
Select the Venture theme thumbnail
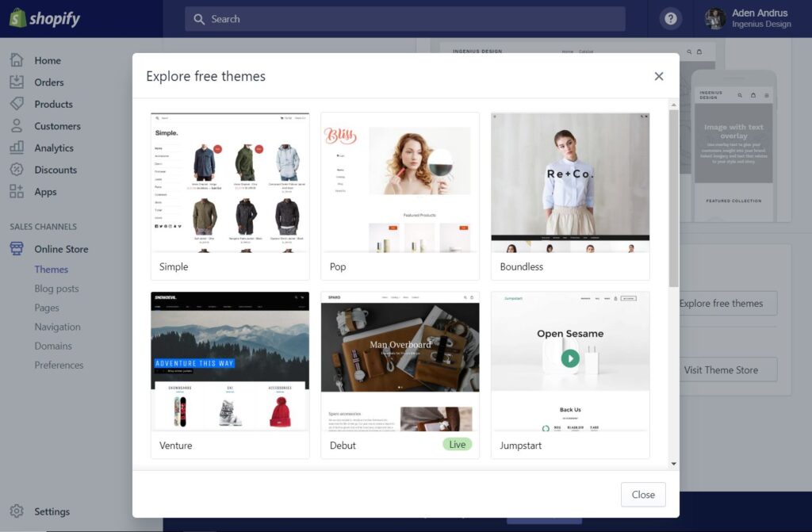[230, 362]
